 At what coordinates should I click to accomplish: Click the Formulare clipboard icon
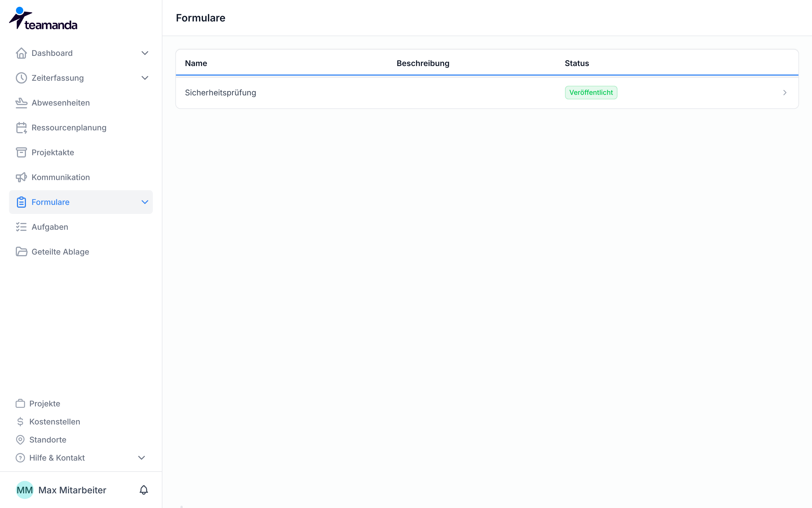21,202
